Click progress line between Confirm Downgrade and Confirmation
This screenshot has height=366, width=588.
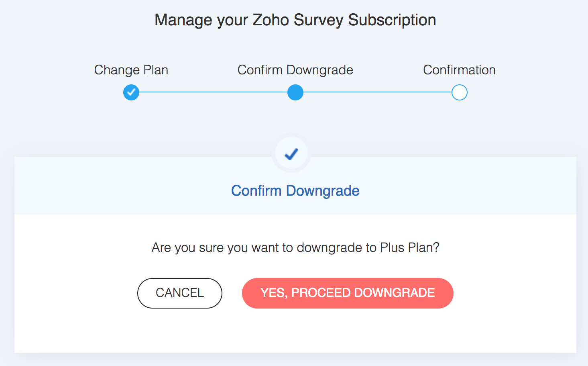(x=377, y=92)
